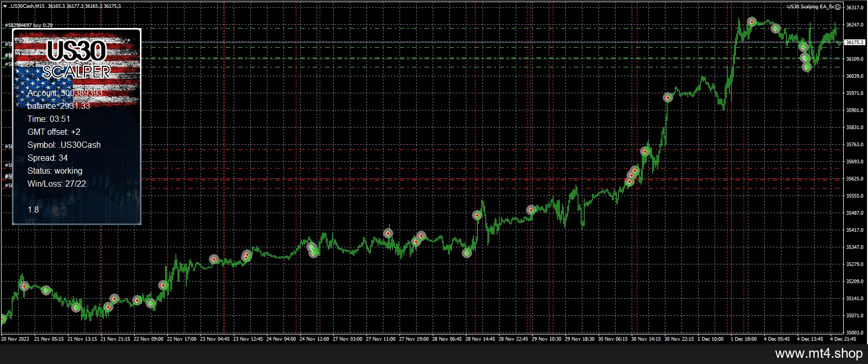Click the 36247.0 price axis label

tap(855, 25)
